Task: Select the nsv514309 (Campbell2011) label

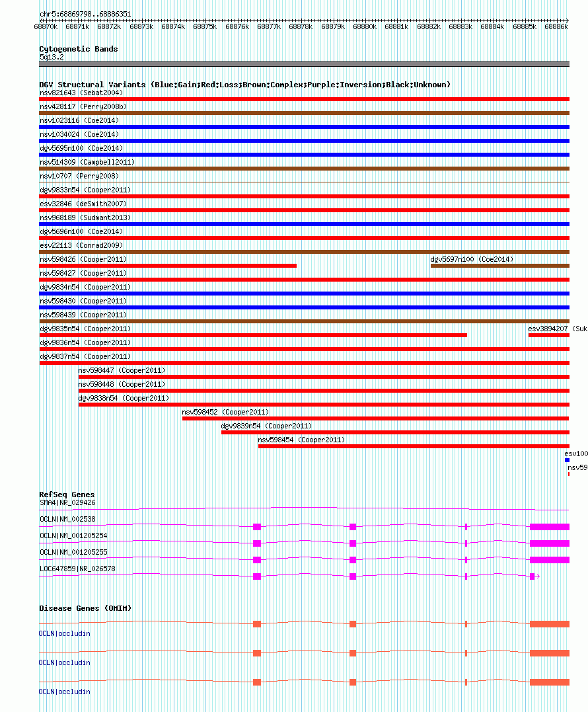Action: (87, 162)
